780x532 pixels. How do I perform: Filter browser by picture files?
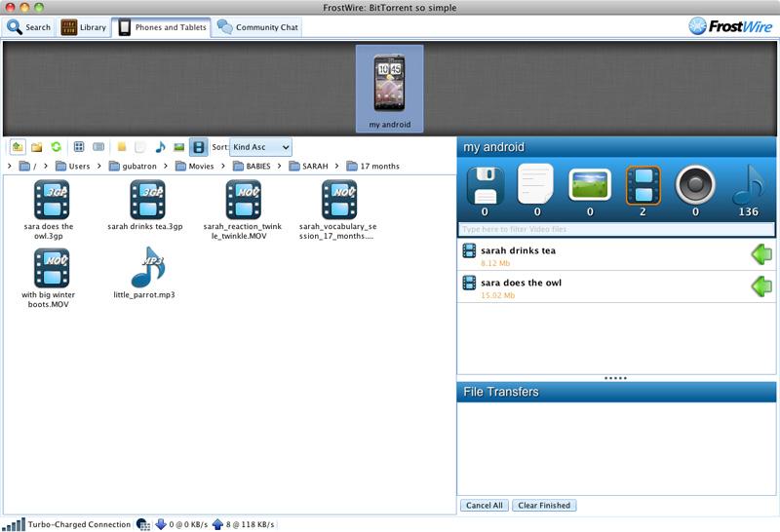pyautogui.click(x=179, y=147)
